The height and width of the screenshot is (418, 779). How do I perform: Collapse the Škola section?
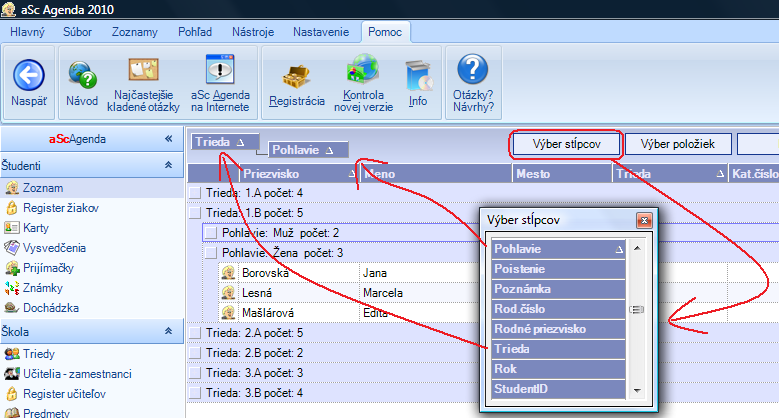point(168,331)
